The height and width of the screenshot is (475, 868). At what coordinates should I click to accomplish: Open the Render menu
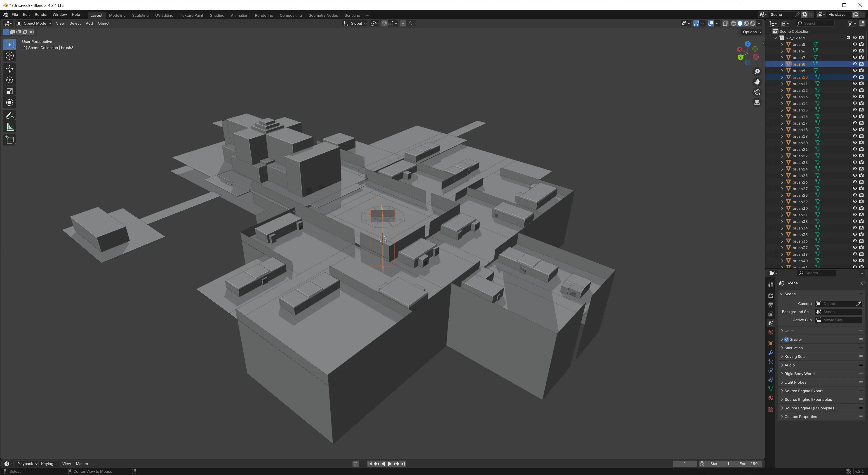pos(41,15)
